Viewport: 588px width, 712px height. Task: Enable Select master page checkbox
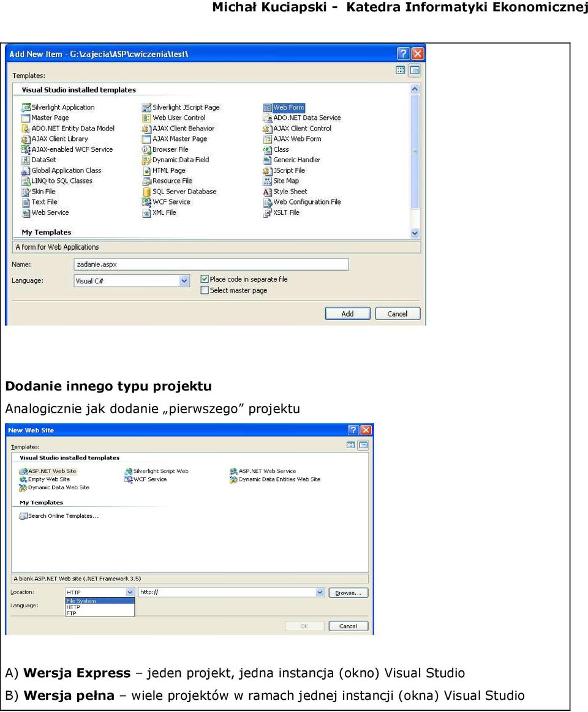(205, 290)
